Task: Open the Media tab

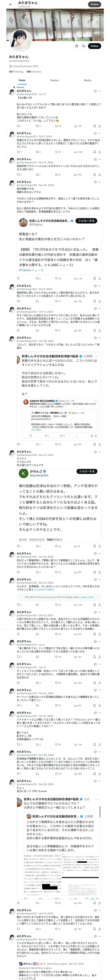Action: 88,80
